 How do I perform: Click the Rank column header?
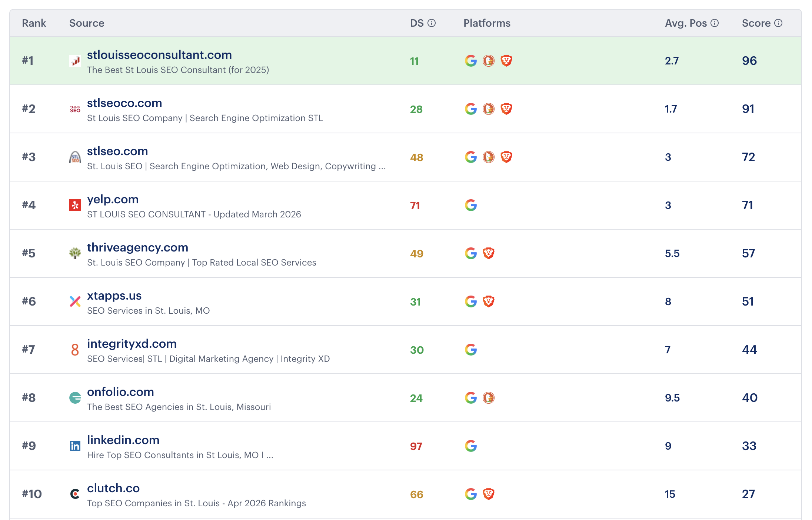click(x=34, y=23)
